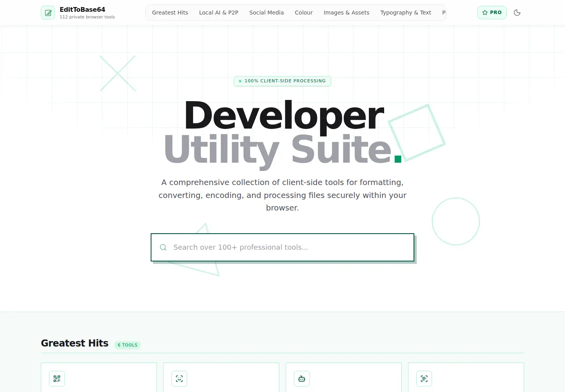Focus the professional tools search field
565x392 pixels.
pyautogui.click(x=282, y=247)
